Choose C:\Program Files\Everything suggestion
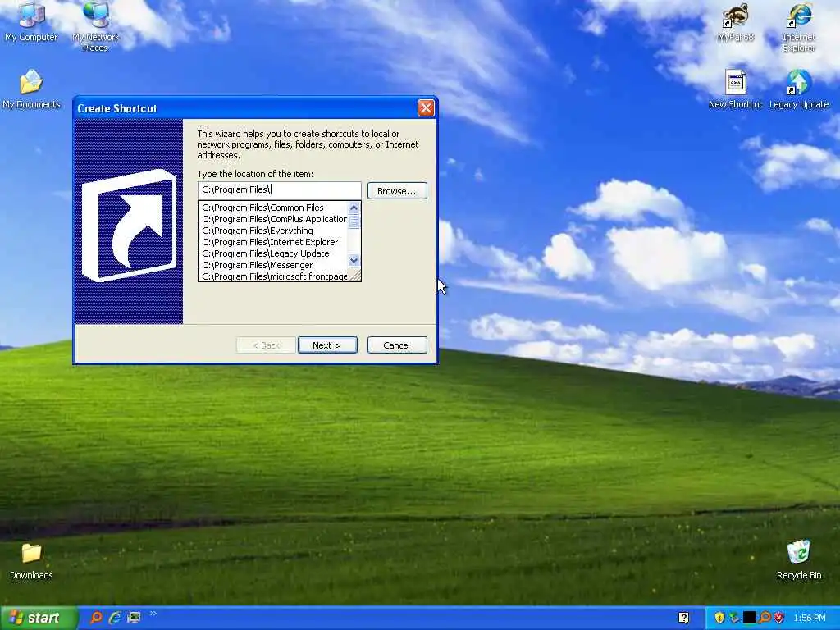The image size is (840, 630). click(x=272, y=231)
